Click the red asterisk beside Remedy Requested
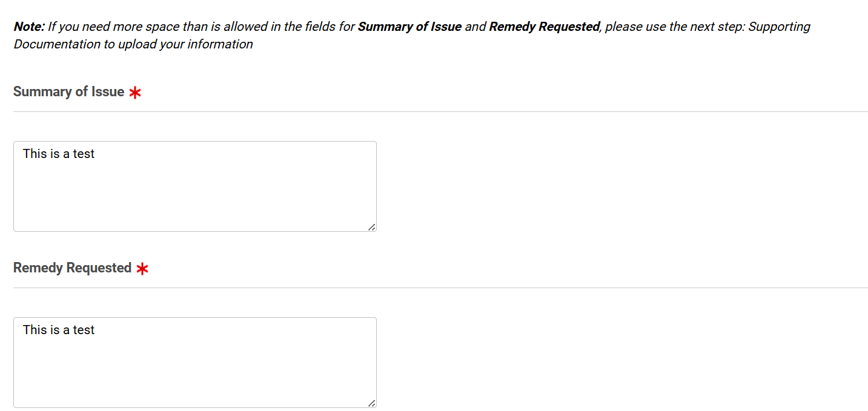The width and height of the screenshot is (868, 411). point(142,269)
